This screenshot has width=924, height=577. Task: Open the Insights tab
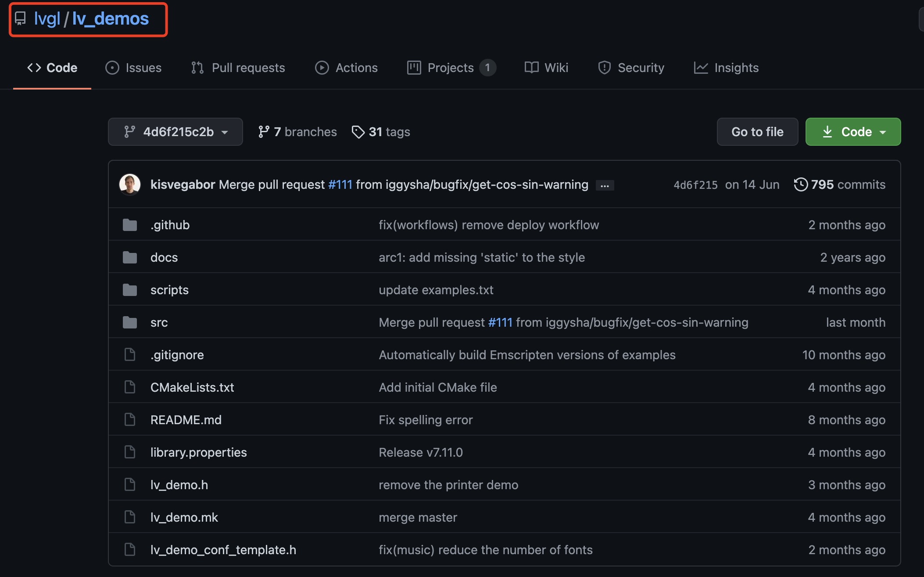pyautogui.click(x=726, y=68)
